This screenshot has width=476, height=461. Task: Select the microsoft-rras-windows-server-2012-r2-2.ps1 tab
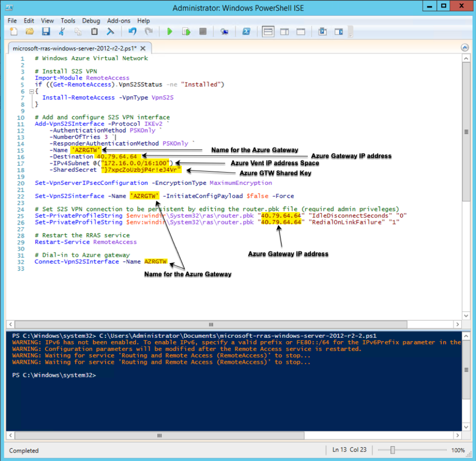coord(74,48)
